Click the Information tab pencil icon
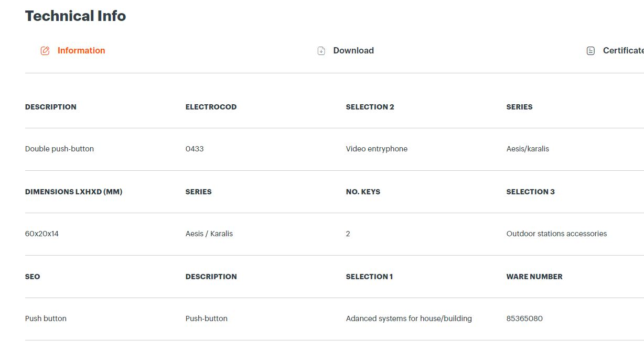This screenshot has width=644, height=363. [45, 51]
